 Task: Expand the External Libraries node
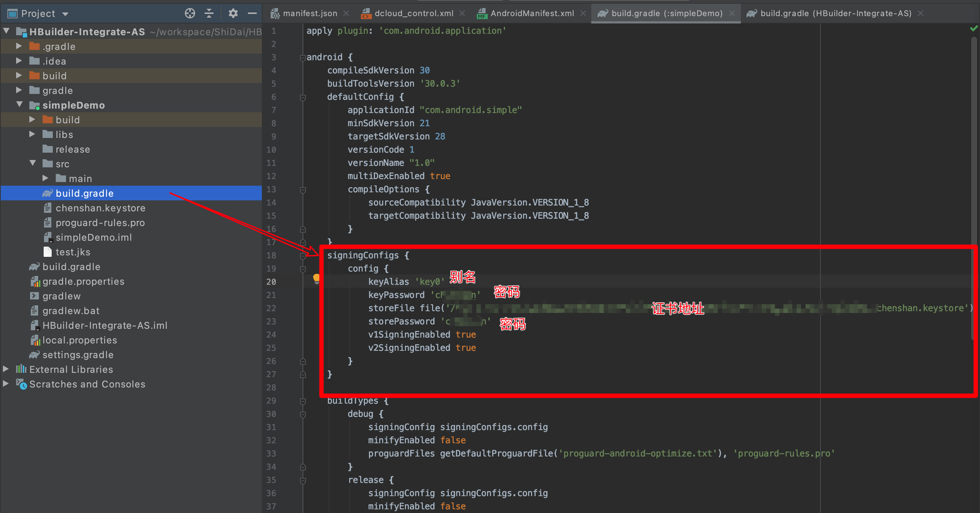pyautogui.click(x=6, y=369)
